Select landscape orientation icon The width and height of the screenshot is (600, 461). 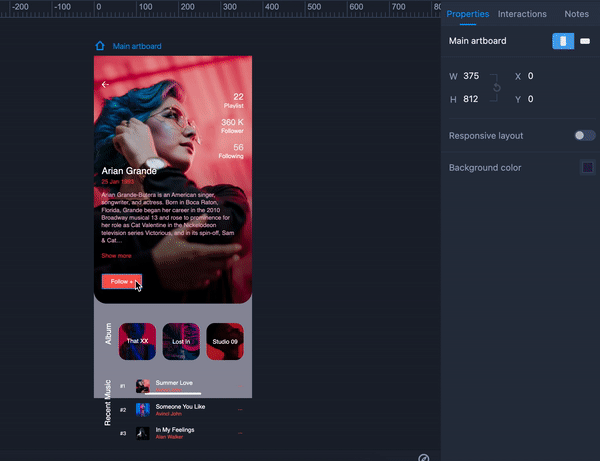(x=585, y=41)
